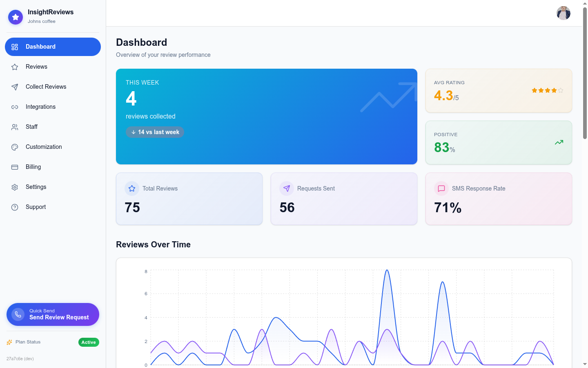588x368 pixels.
Task: Open Integrations via the link icon
Action: [15, 107]
